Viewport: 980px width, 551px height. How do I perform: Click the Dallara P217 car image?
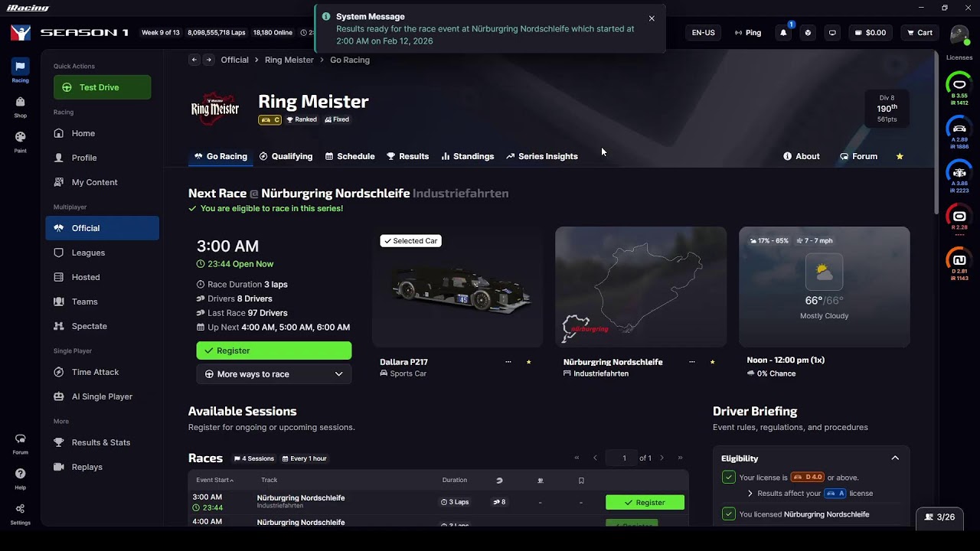pyautogui.click(x=457, y=287)
